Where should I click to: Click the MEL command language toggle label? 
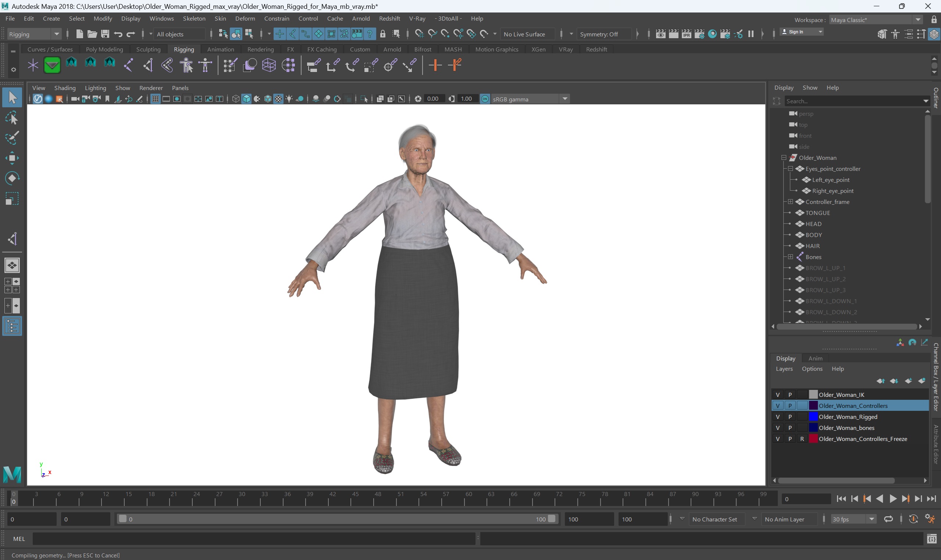[19, 539]
